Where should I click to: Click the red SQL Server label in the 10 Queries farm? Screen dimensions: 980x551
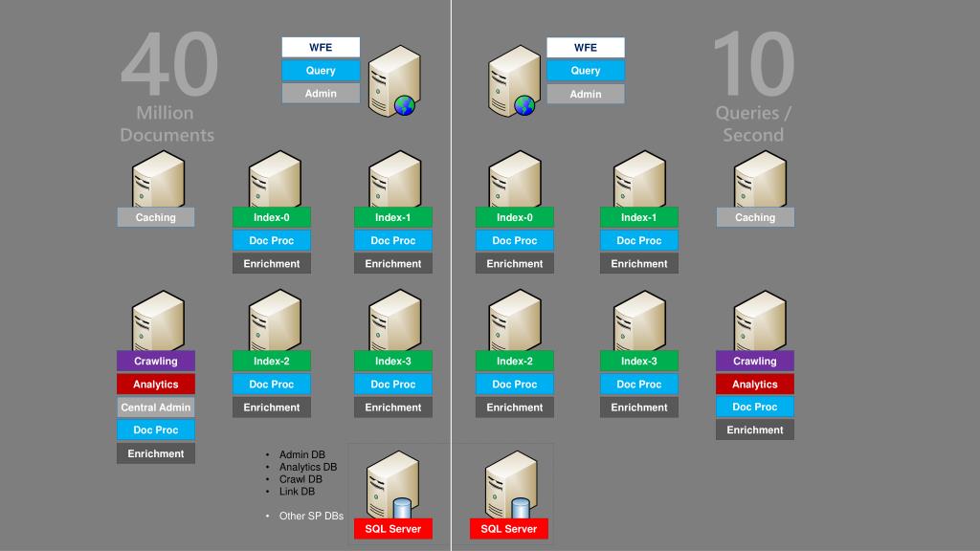(509, 528)
